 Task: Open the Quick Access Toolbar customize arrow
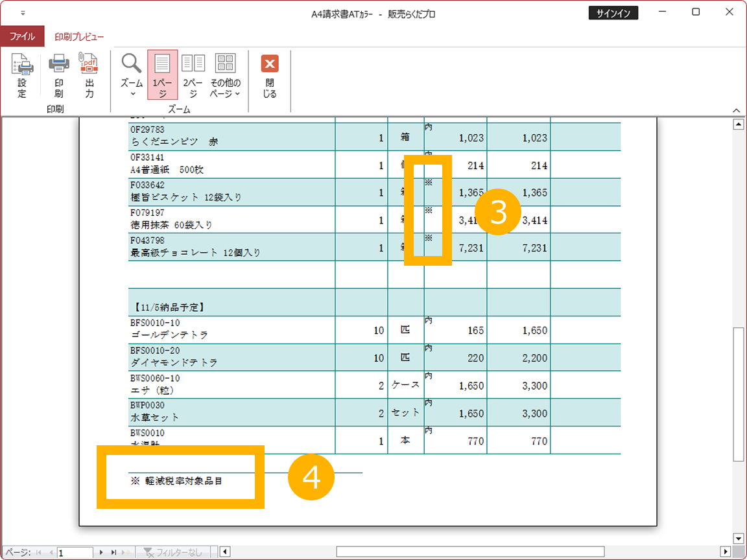(23, 13)
